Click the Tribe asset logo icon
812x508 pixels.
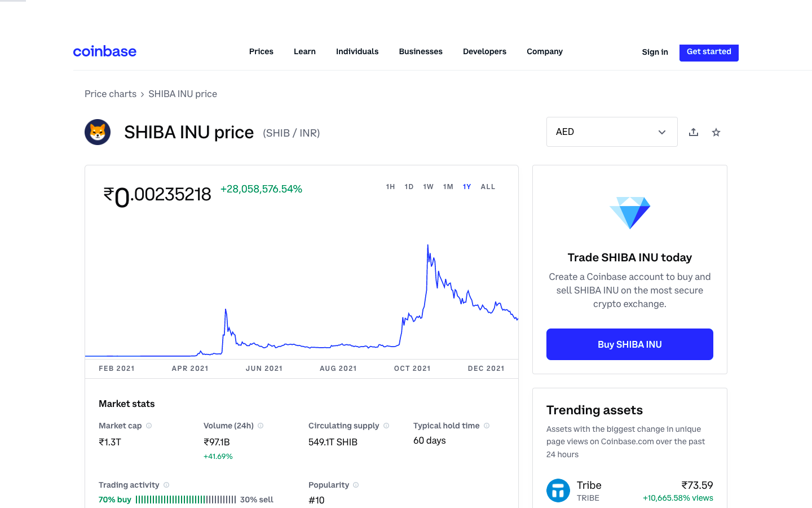558,491
